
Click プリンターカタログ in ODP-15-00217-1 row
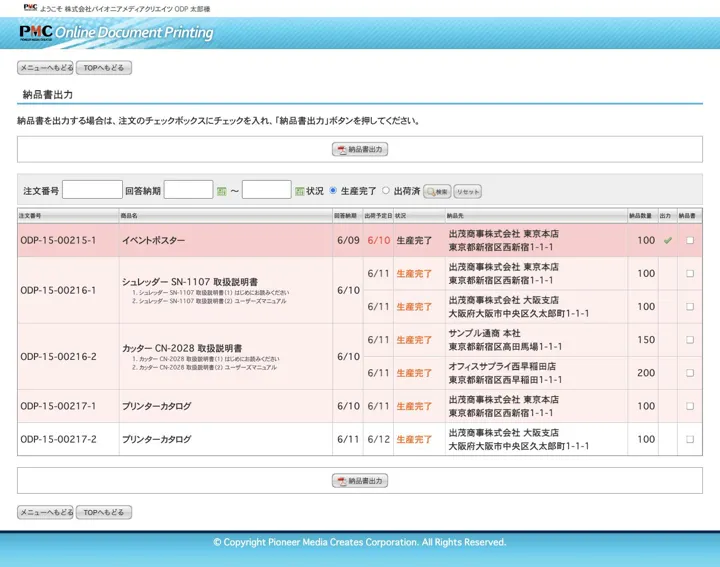[157, 406]
